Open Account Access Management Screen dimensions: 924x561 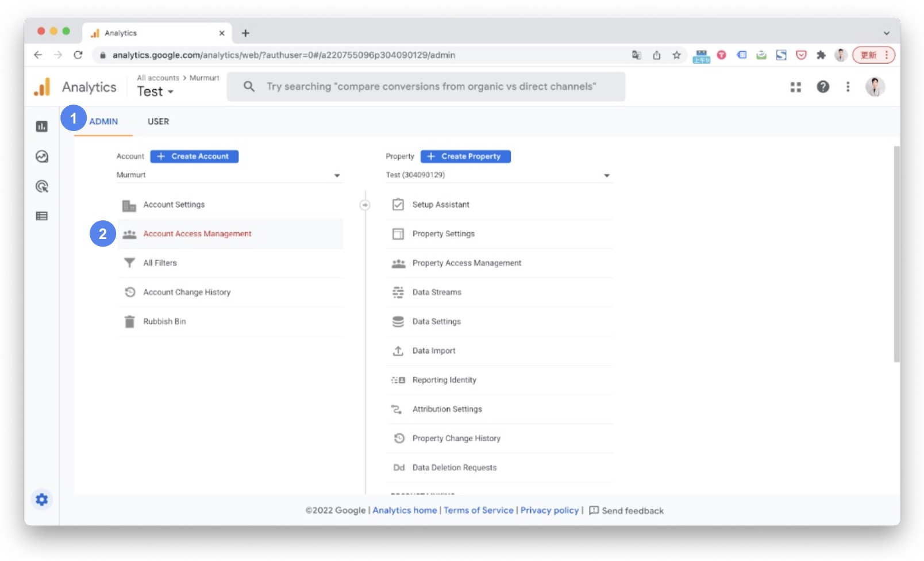197,234
